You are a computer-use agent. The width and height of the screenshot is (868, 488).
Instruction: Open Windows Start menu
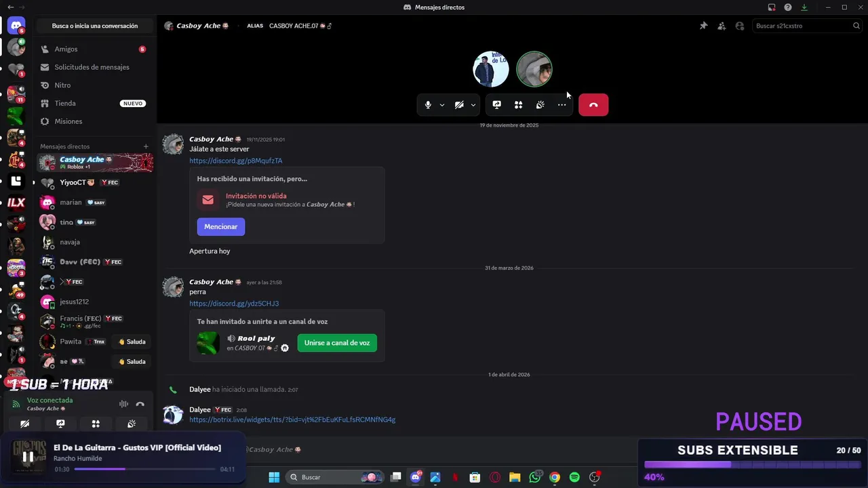[274, 477]
